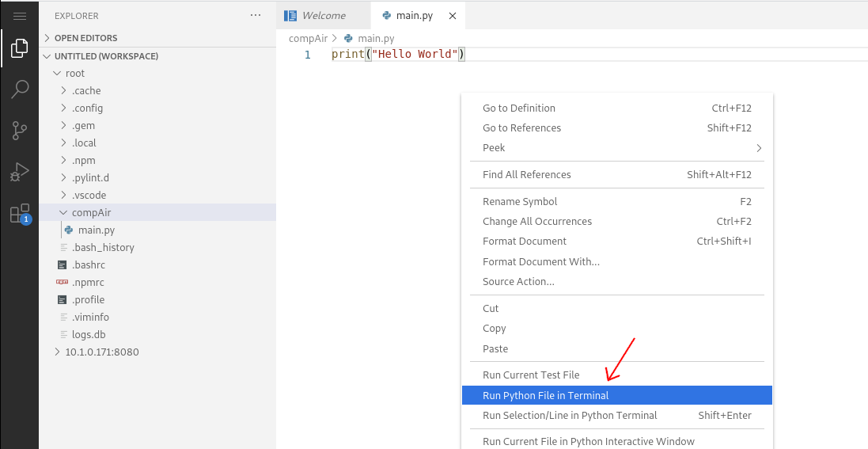Expand the .vscode folder
The image size is (868, 449).
pos(157,195)
